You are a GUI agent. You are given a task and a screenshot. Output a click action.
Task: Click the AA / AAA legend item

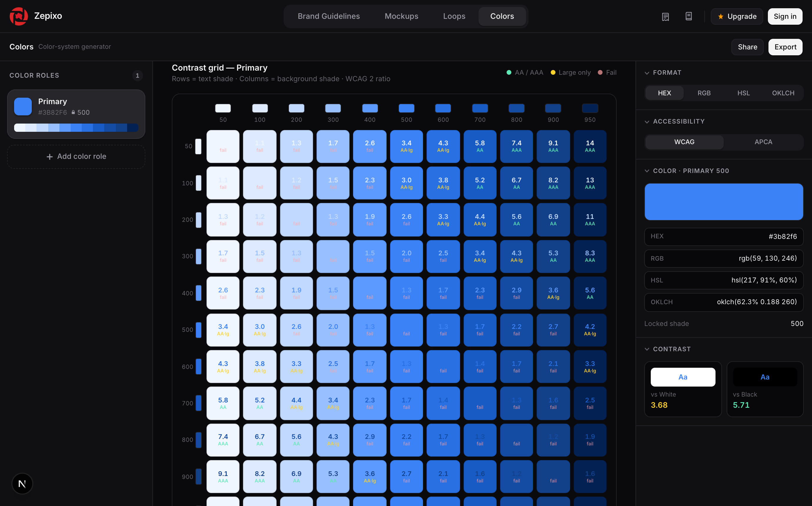(x=525, y=73)
